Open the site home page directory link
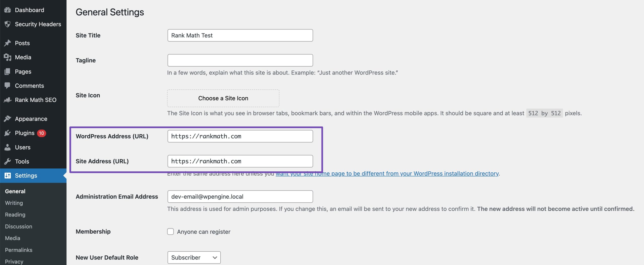 387,174
